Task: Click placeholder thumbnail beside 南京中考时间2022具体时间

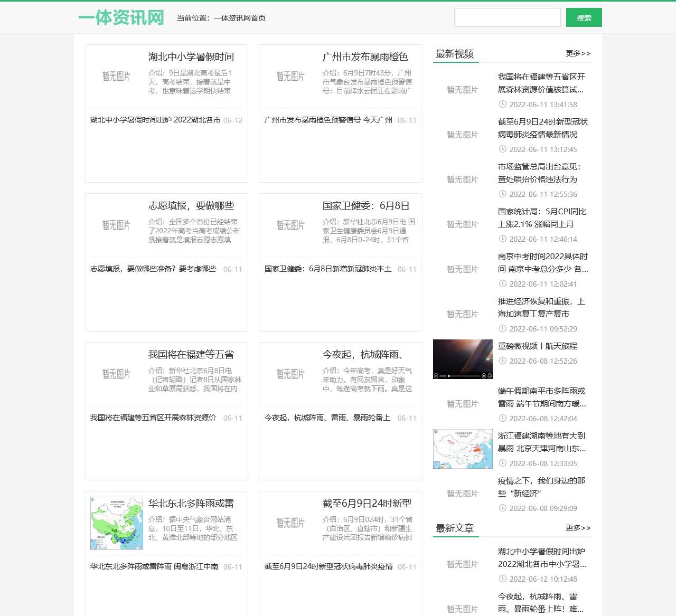Action: tap(463, 269)
